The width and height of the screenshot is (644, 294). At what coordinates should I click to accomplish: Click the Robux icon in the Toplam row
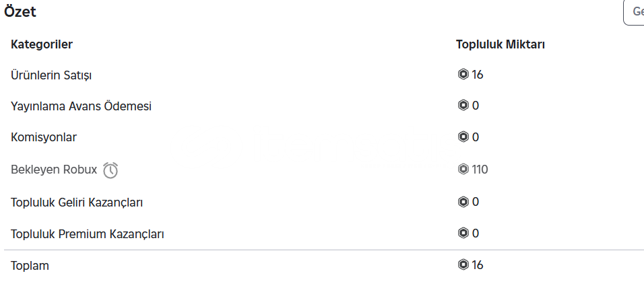coord(463,265)
